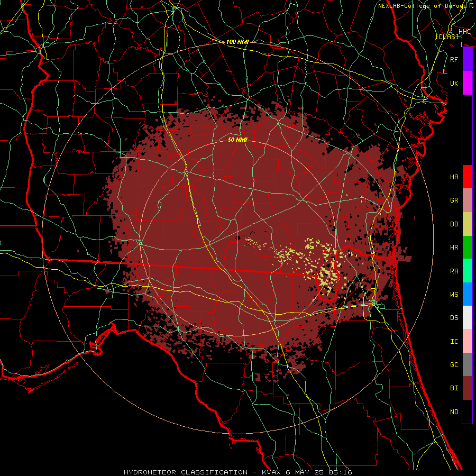The image size is (476, 476).
Task: Click the ND black legend swatch
Action: (467, 411)
